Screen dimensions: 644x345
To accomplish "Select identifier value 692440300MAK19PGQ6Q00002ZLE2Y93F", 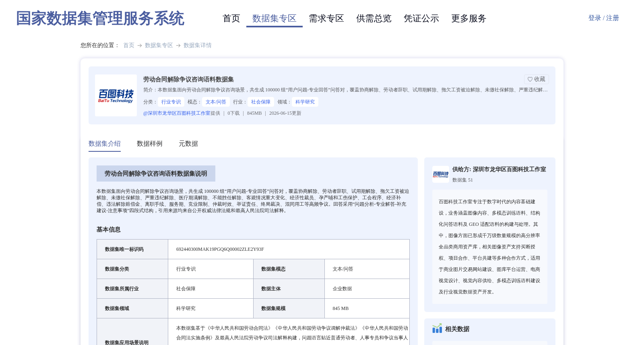I will point(220,249).
